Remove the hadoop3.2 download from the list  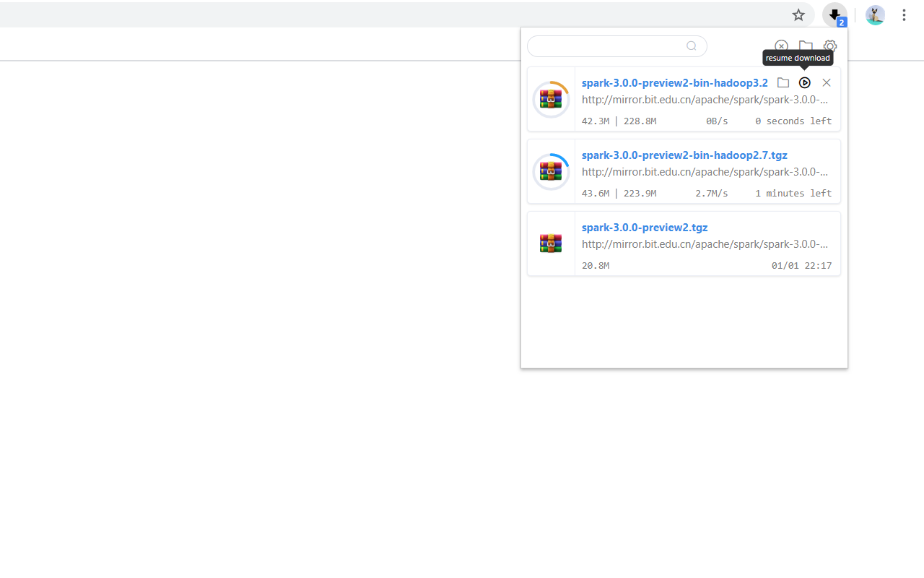(827, 82)
